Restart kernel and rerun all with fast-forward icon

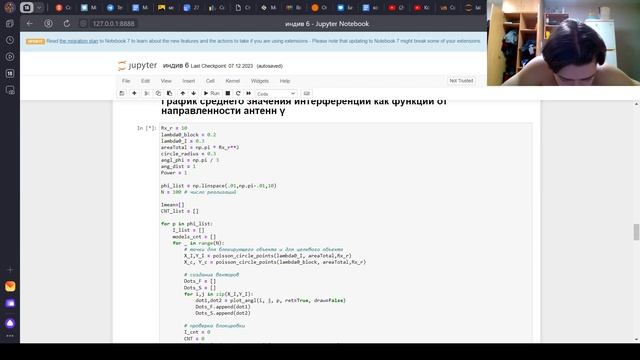[249, 93]
